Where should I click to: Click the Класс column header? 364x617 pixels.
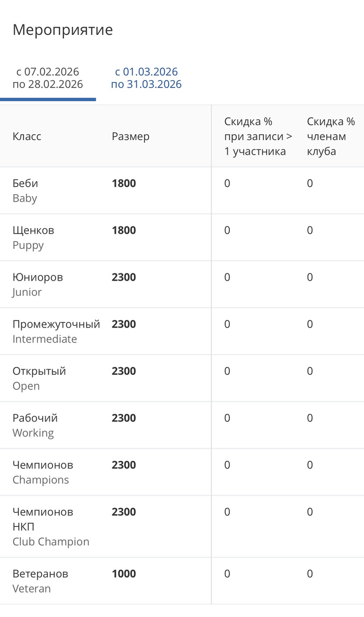coord(27,136)
